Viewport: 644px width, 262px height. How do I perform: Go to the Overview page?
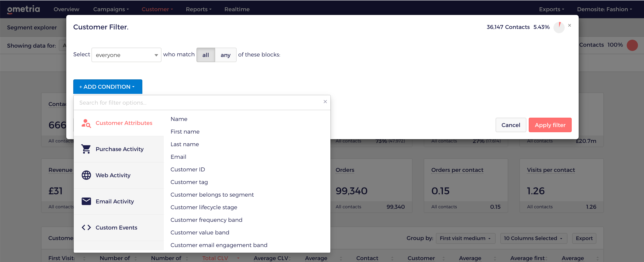click(x=66, y=9)
